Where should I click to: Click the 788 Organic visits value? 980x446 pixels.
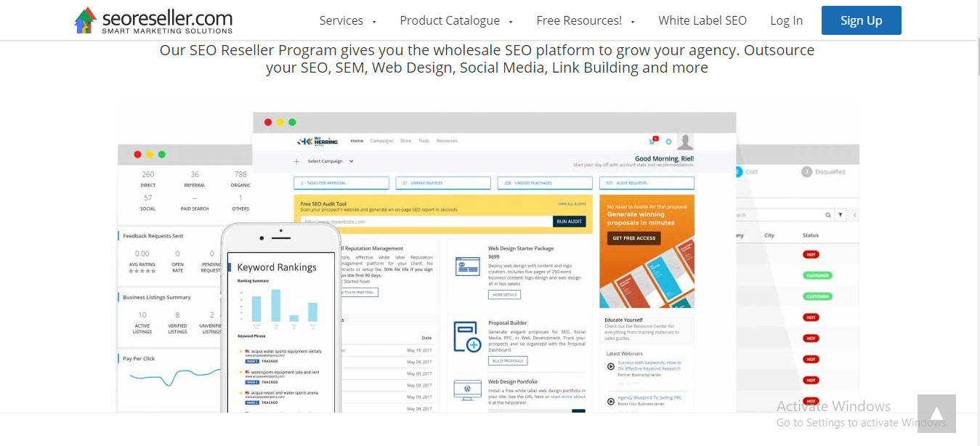240,174
